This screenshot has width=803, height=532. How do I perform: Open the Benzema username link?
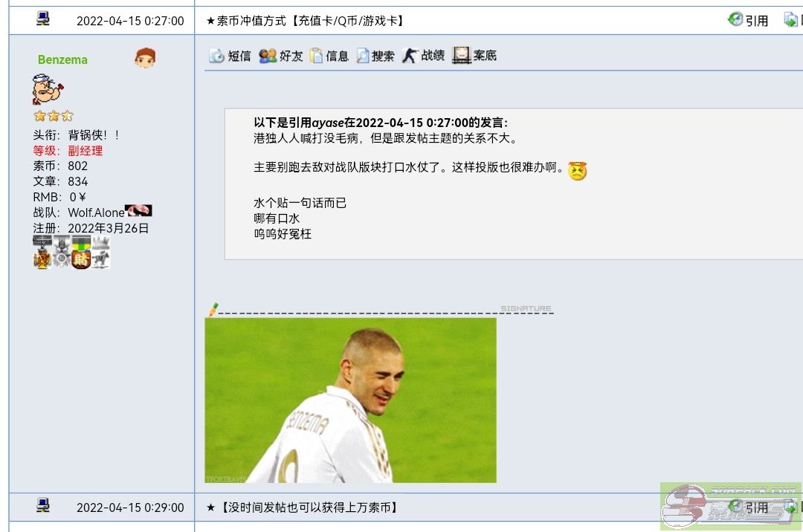pos(62,60)
